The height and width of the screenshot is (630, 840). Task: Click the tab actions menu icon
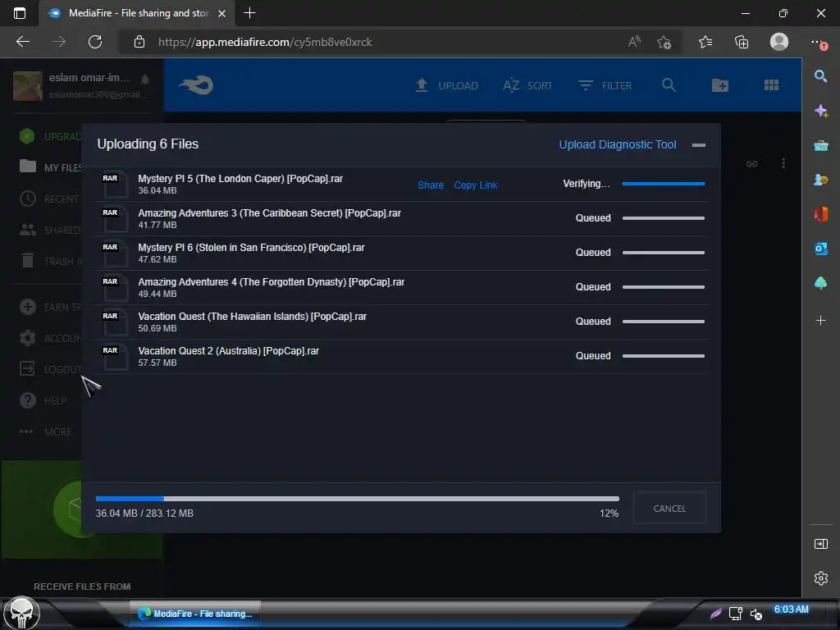click(x=20, y=13)
